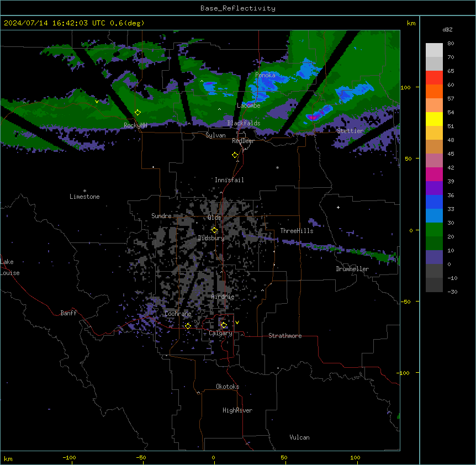This screenshot has height=465, width=476.
Task: Click the yellow diamond marker below Cochrane
Action: tap(188, 326)
